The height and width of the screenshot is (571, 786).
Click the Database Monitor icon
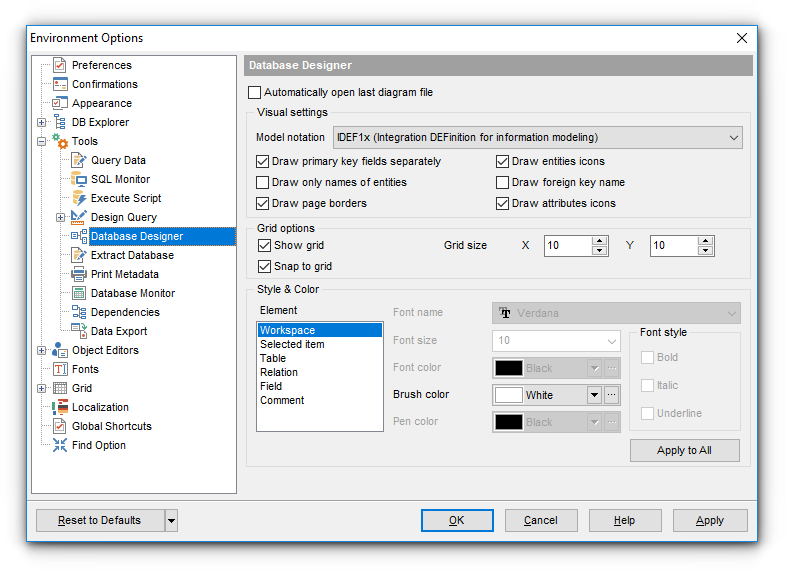pyautogui.click(x=79, y=293)
